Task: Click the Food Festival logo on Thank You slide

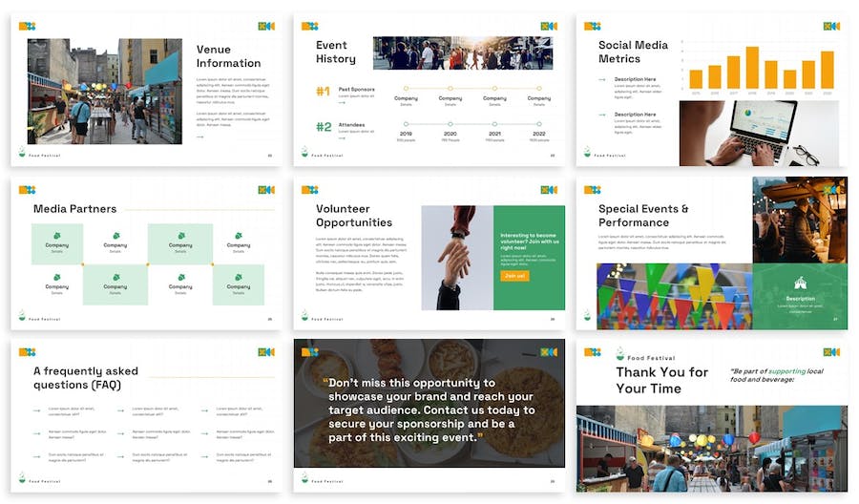Action: coord(619,353)
